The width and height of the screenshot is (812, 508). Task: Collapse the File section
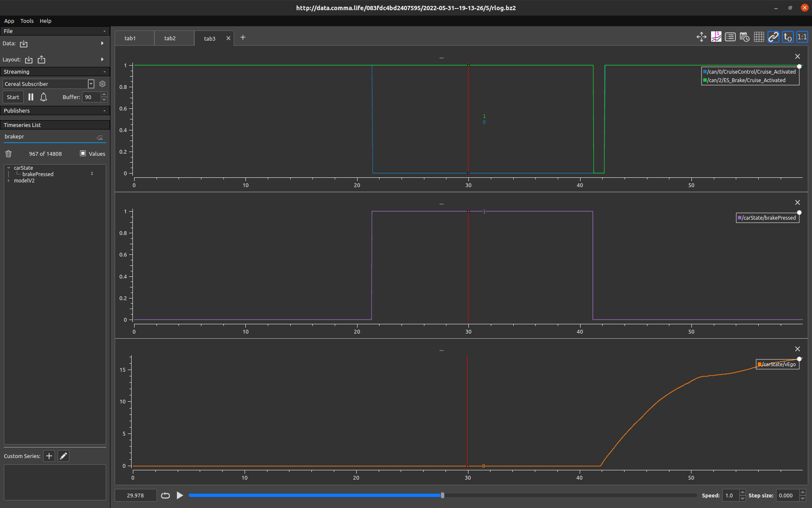(105, 31)
